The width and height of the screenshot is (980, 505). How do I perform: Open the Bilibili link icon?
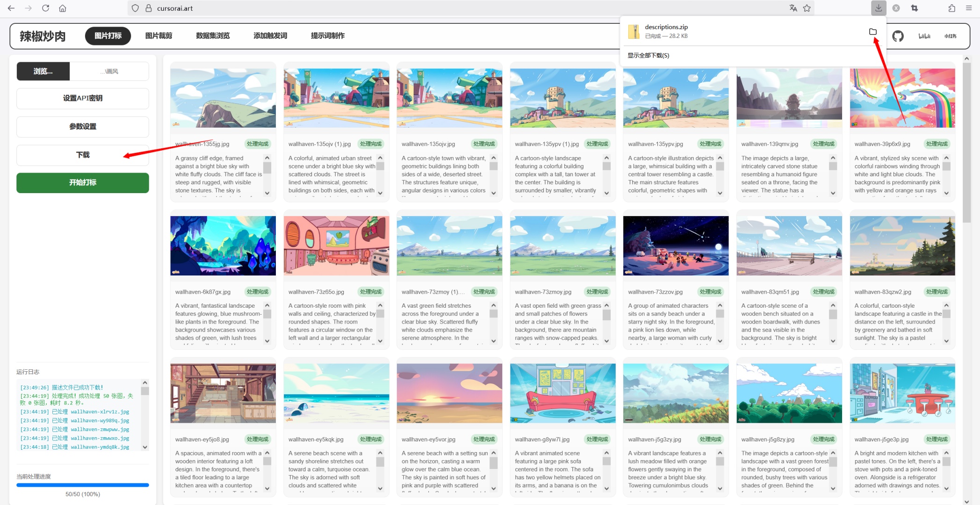[x=924, y=36]
